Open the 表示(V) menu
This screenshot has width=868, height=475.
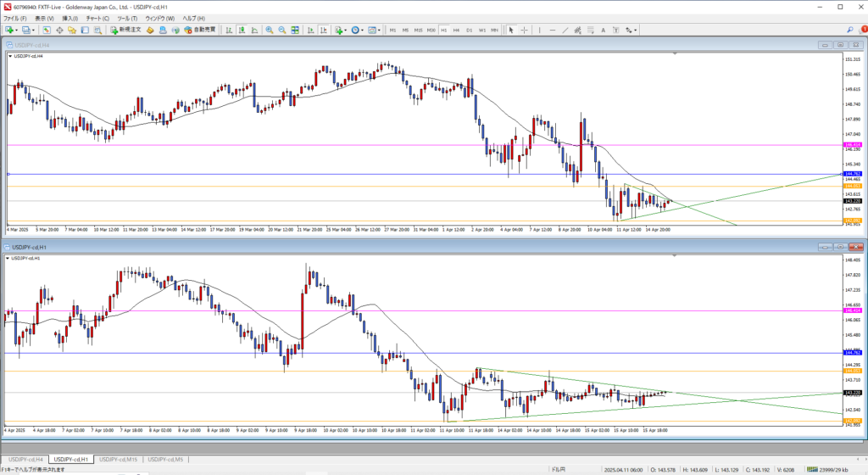[x=44, y=19]
